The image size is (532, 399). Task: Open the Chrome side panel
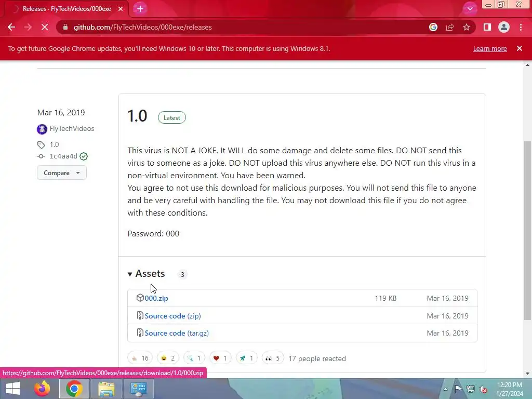(x=487, y=27)
